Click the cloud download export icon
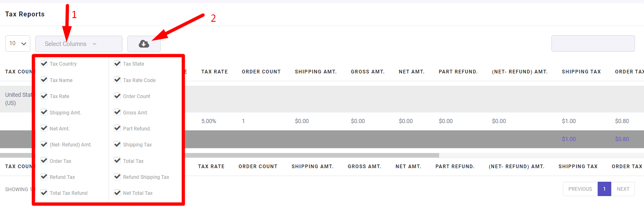 tap(144, 44)
